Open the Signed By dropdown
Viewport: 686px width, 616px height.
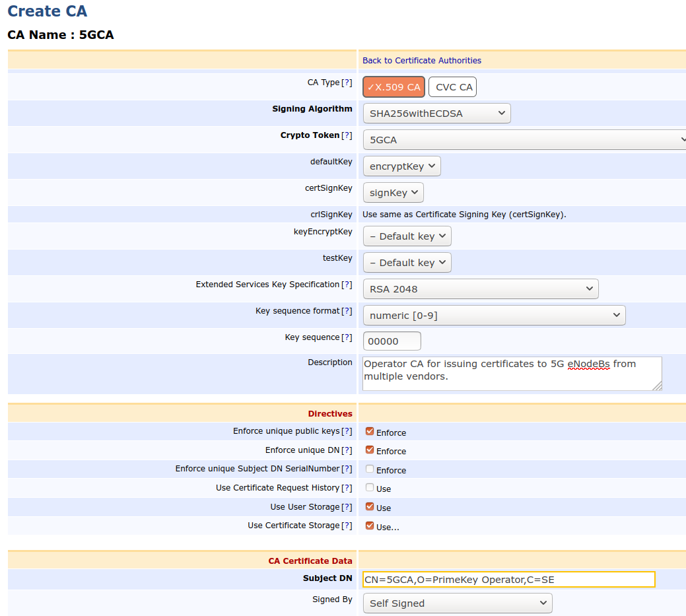pos(458,603)
